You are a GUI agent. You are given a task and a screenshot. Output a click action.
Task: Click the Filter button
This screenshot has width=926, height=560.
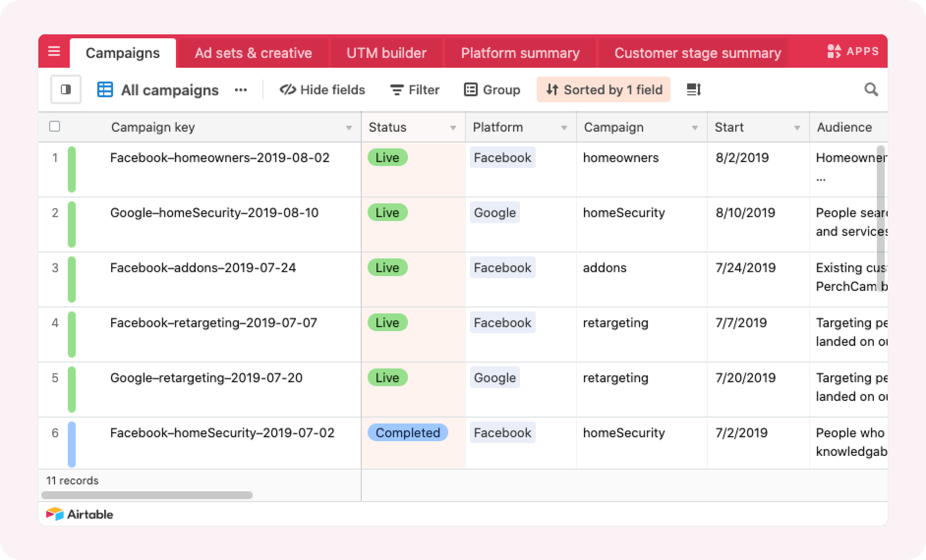click(415, 90)
